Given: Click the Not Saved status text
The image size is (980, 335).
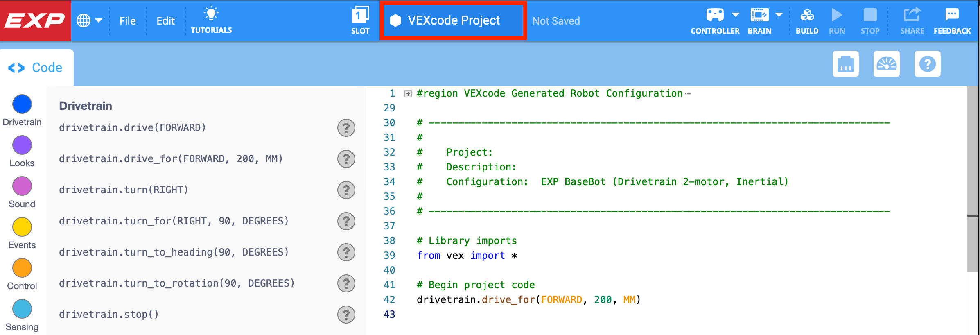Looking at the screenshot, I should pos(556,21).
